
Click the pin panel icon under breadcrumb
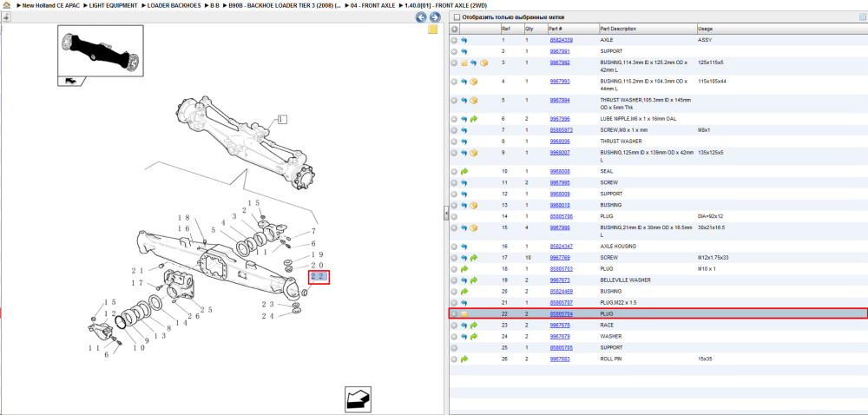pyautogui.click(x=7, y=17)
